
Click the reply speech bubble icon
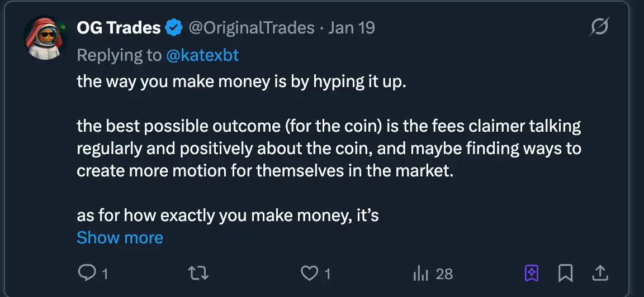(86, 273)
